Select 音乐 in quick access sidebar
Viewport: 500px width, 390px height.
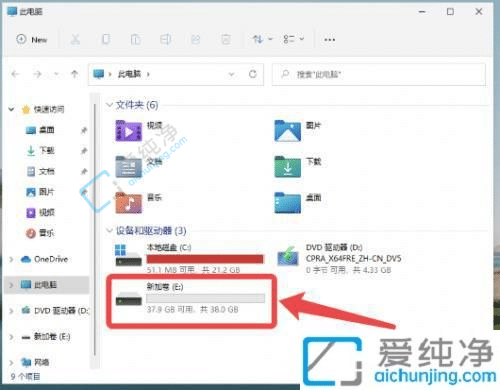tap(47, 233)
